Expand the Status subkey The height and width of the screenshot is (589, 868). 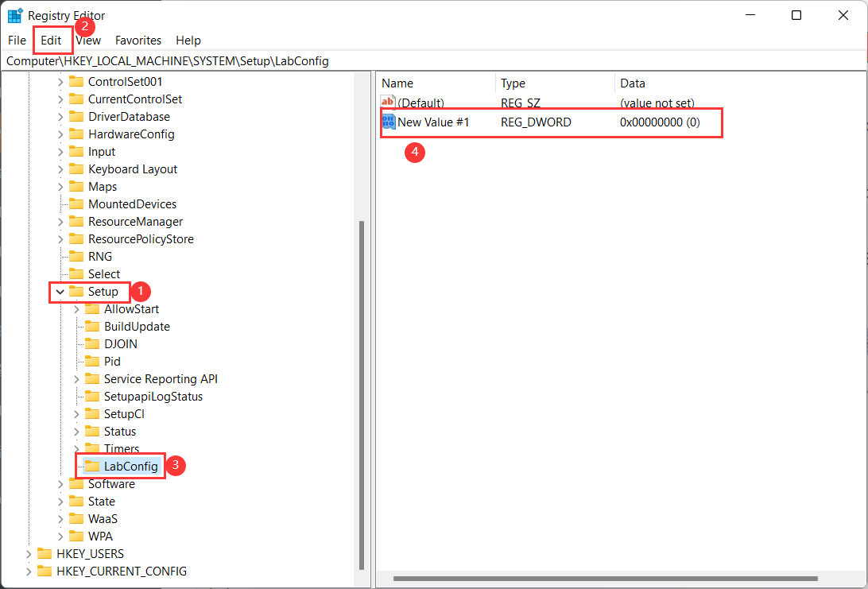(x=77, y=432)
